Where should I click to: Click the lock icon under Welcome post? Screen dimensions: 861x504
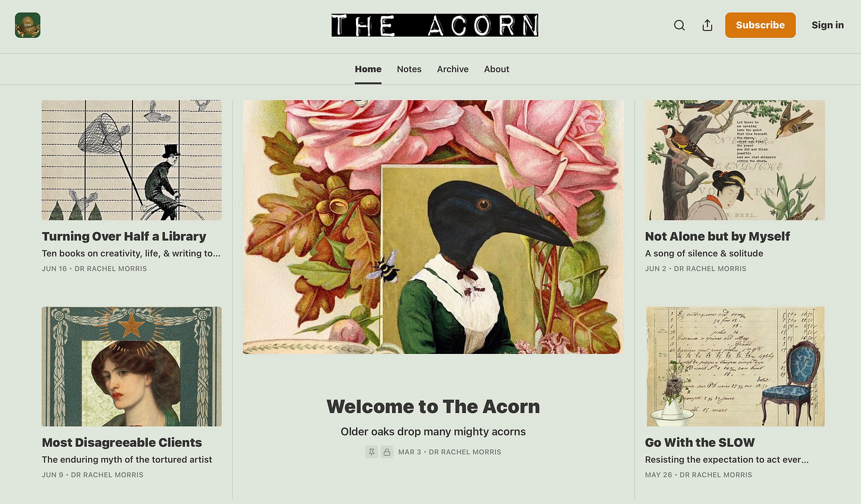pyautogui.click(x=387, y=452)
